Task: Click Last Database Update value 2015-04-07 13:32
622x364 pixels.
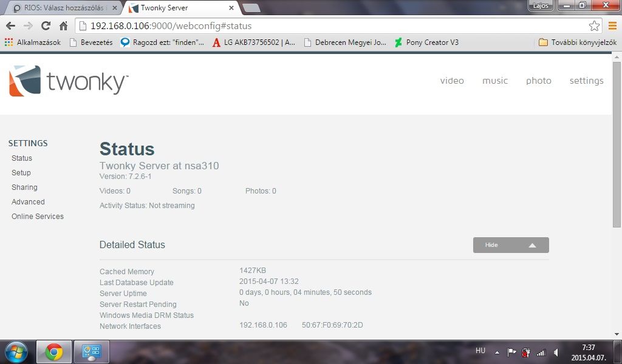Action: [x=269, y=281]
